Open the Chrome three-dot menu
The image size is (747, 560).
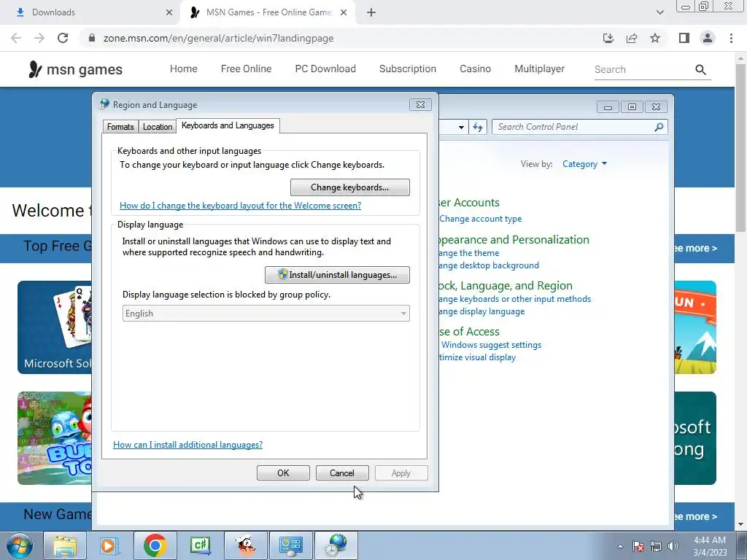pyautogui.click(x=731, y=38)
